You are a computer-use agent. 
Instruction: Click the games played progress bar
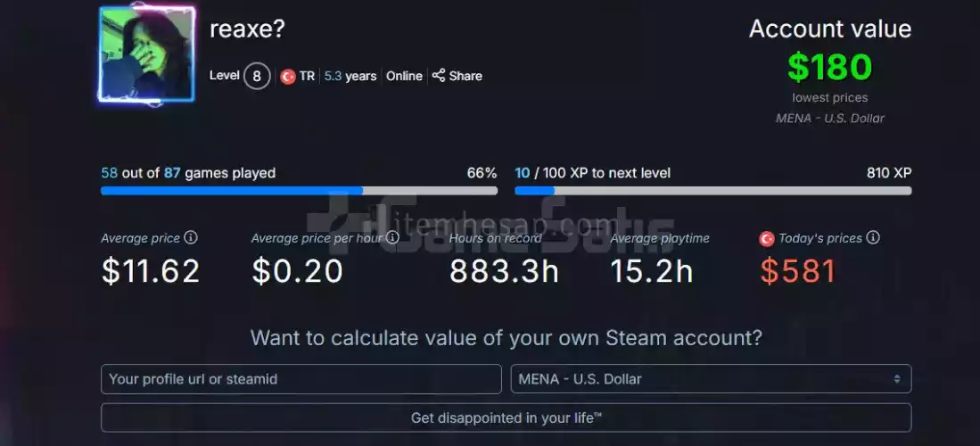coord(299,190)
